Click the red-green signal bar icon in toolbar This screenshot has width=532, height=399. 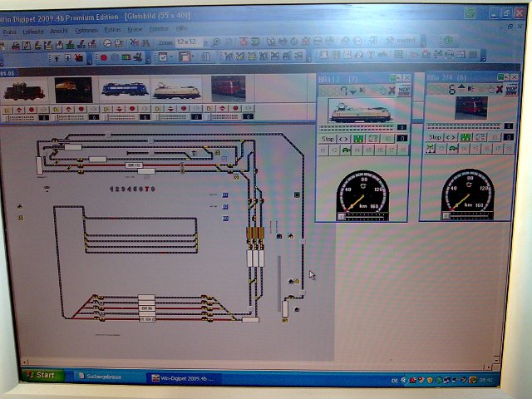point(126,57)
